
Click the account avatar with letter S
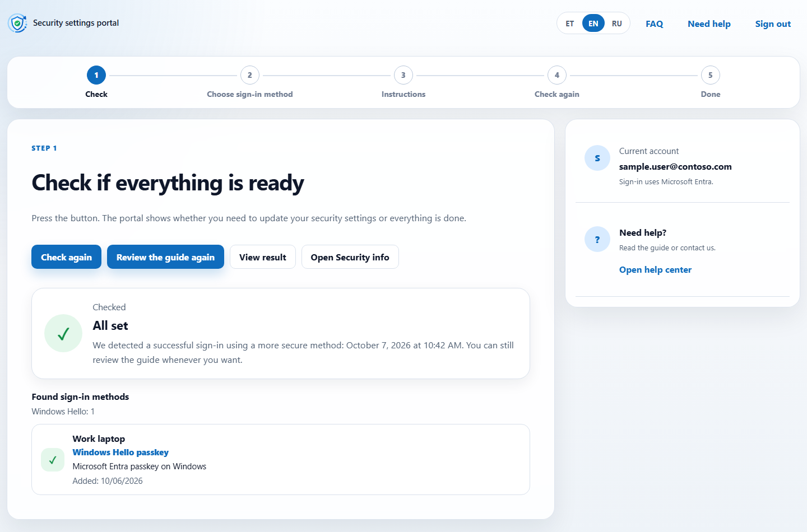[597, 158]
